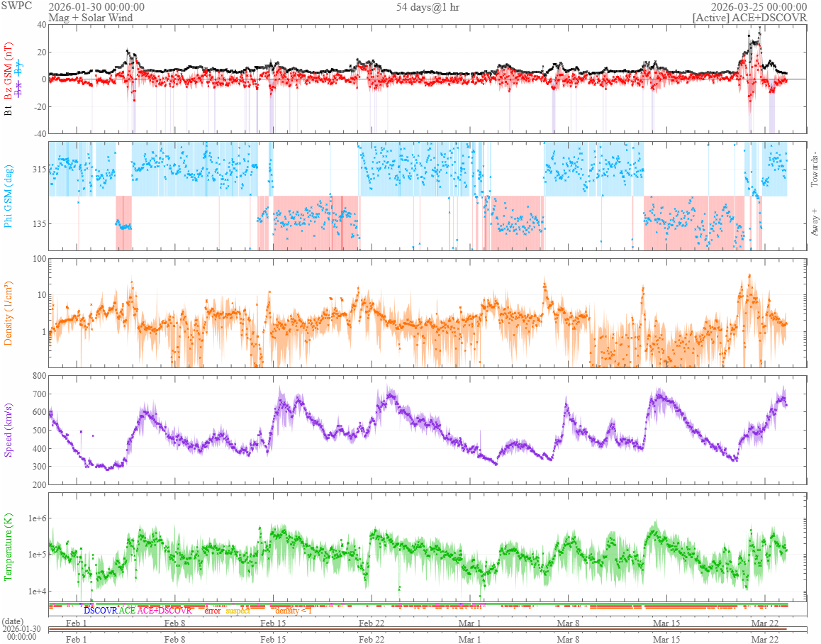Click the 135 tick on the Phi axis

39,223
